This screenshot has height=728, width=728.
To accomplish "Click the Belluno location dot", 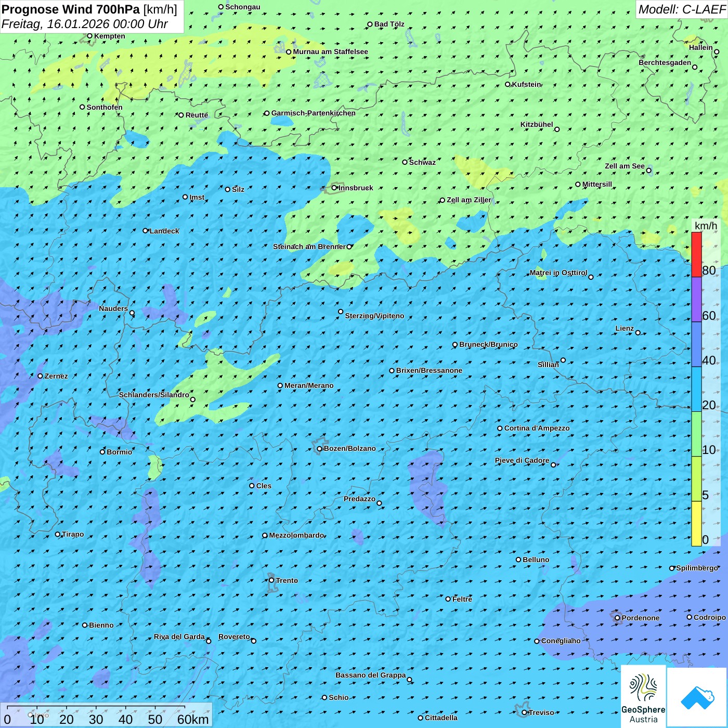I will [518, 560].
